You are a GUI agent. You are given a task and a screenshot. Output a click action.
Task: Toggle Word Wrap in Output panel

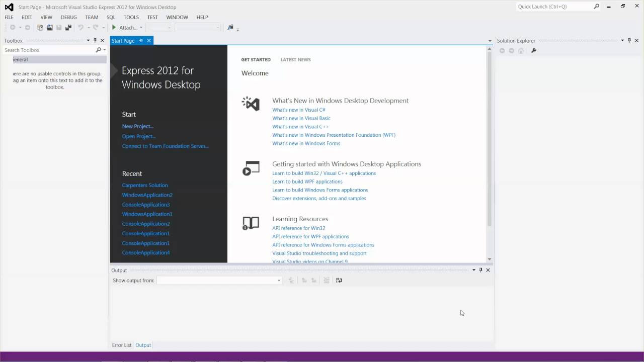339,281
